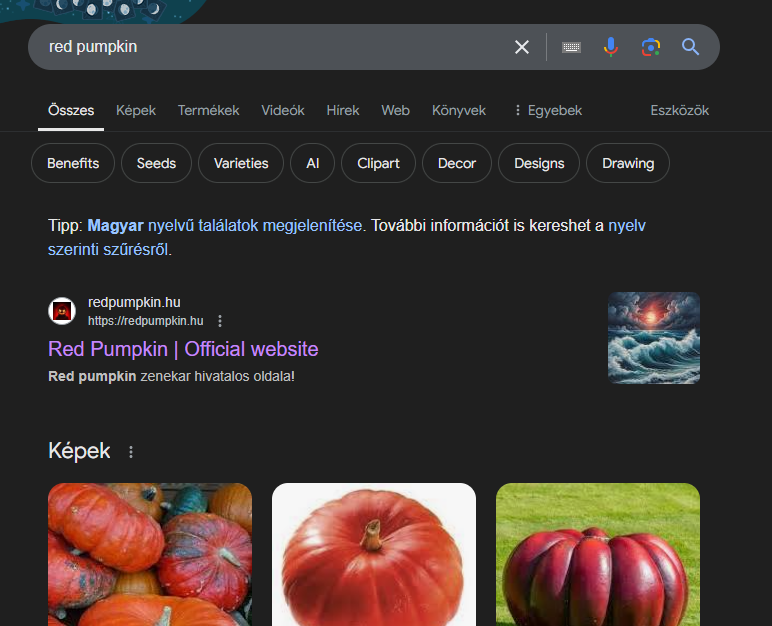Open dark red pumpkin on grass image
772x626 pixels.
(x=598, y=554)
